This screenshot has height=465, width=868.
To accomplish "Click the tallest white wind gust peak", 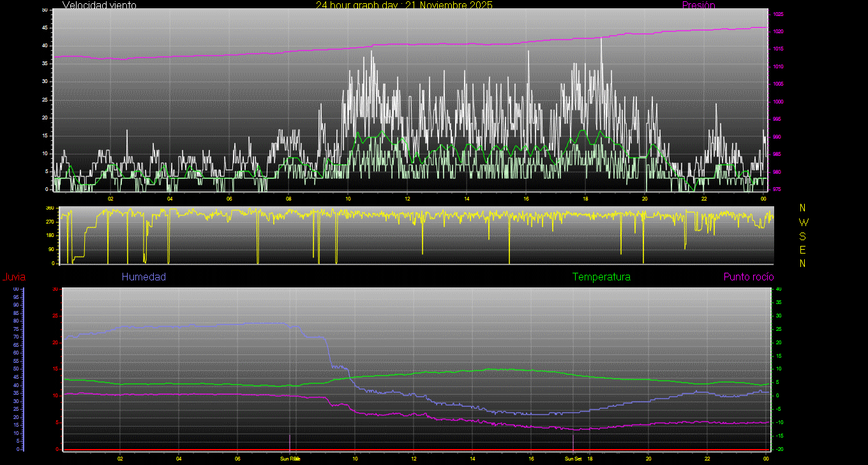I will pyautogui.click(x=601, y=40).
